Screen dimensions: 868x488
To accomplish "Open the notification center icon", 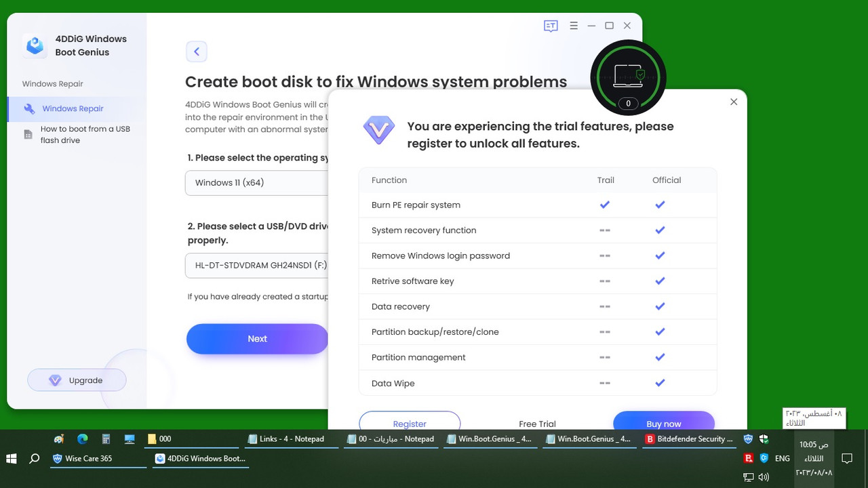I will click(847, 459).
